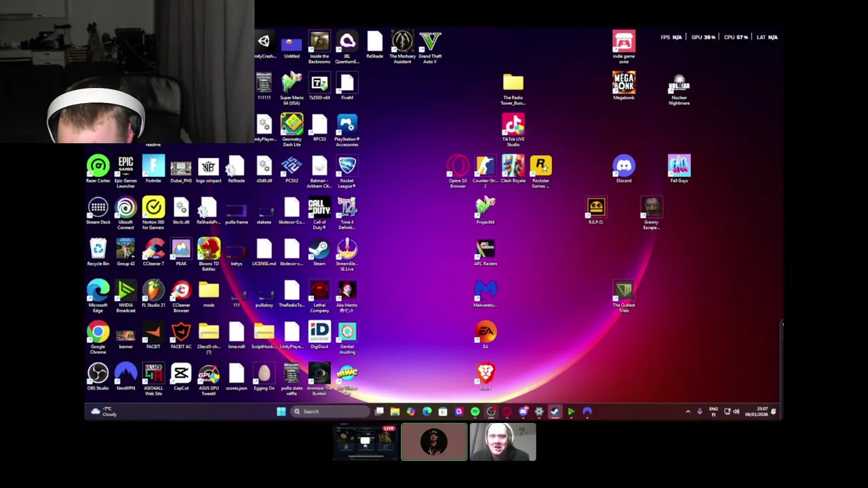Viewport: 868px width, 488px height.
Task: Open Ubisoft Connect shortcut
Action: 125,213
